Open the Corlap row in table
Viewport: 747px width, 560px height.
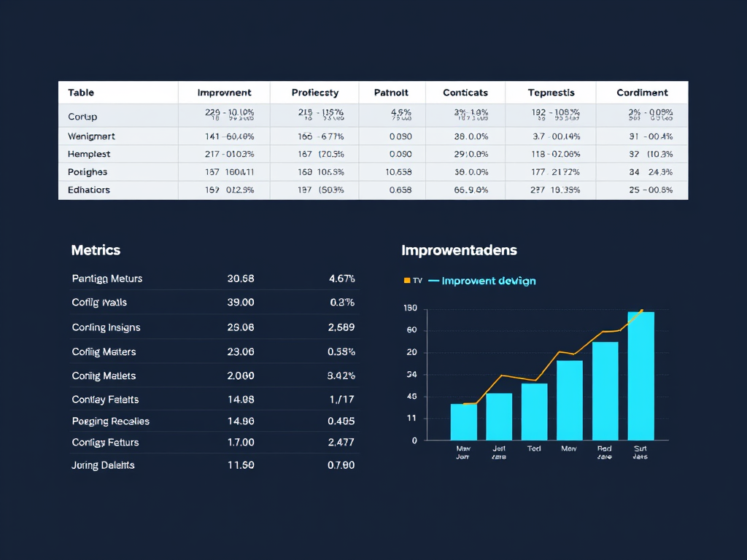(82, 117)
